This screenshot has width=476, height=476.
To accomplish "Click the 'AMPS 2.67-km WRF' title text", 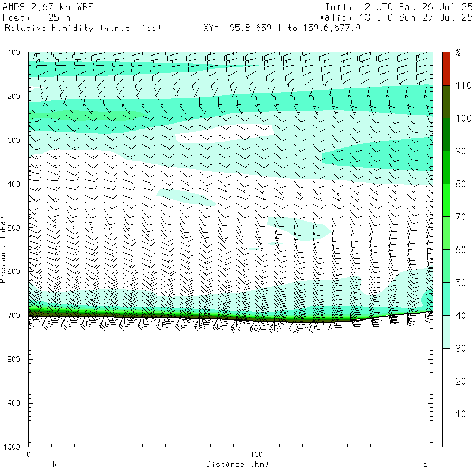I will coord(48,7).
